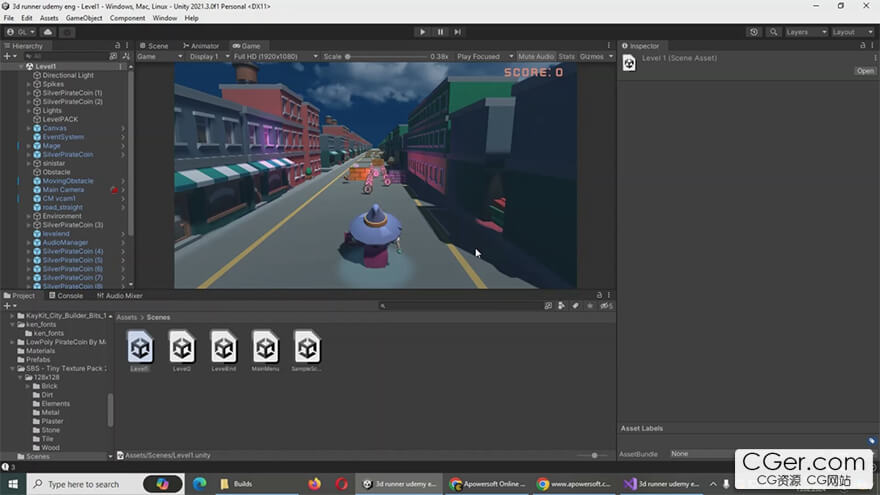
Task: Click the Open button in Inspector
Action: click(864, 71)
